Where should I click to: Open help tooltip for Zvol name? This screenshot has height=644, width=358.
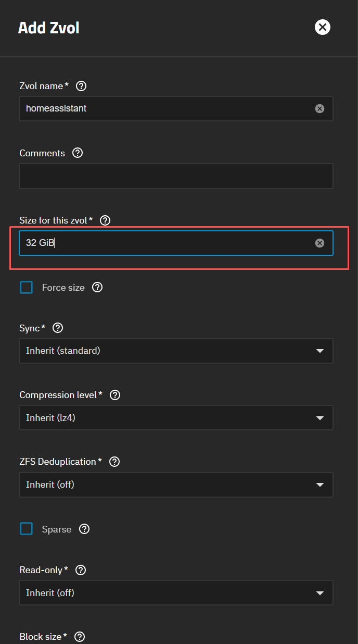(x=81, y=86)
